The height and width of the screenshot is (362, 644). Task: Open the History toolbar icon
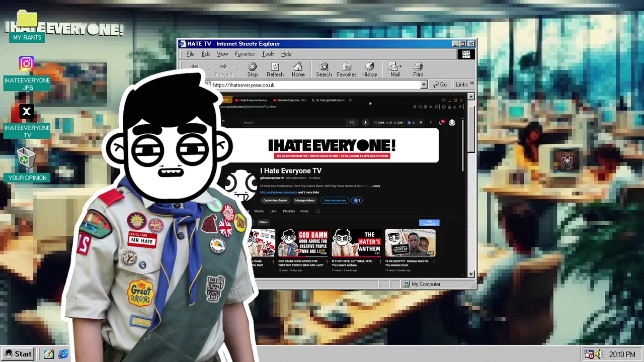pyautogui.click(x=370, y=69)
